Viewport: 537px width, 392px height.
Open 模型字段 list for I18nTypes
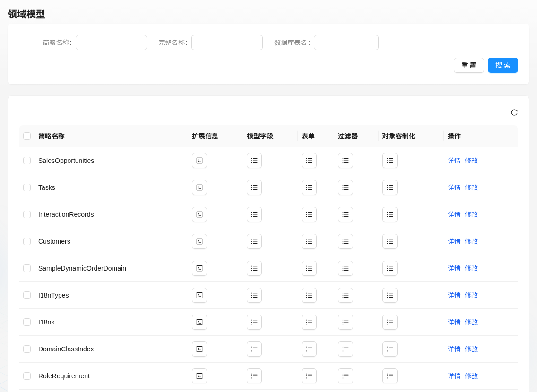254,295
